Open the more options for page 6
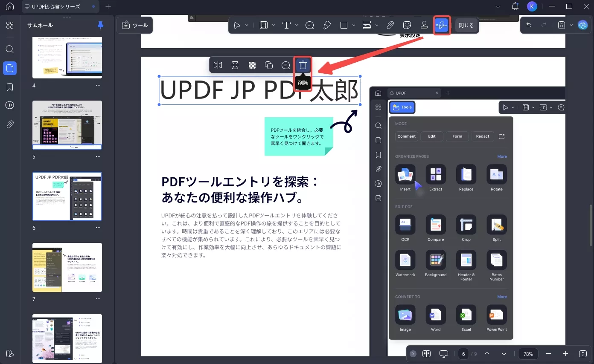 click(98, 228)
